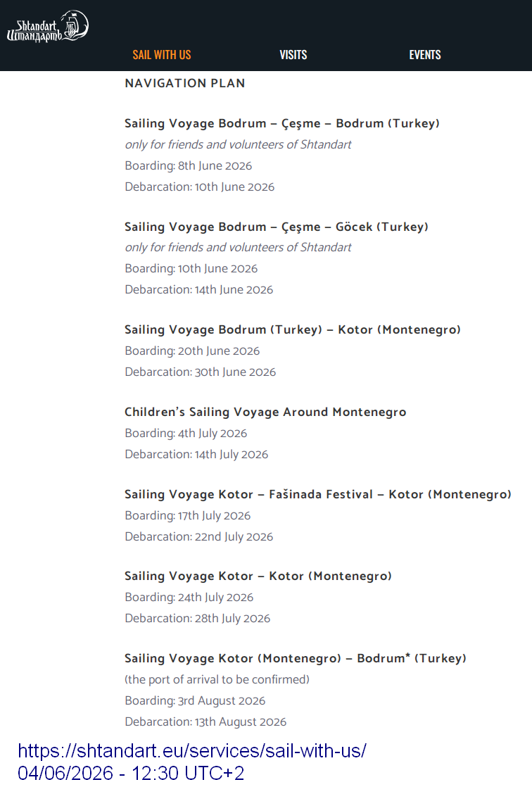Click Boarding: 24th July 2026 line
532x794 pixels.
(189, 598)
